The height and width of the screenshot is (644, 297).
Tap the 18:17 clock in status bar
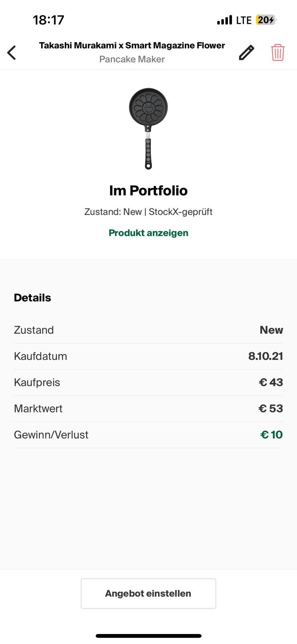[x=48, y=20]
